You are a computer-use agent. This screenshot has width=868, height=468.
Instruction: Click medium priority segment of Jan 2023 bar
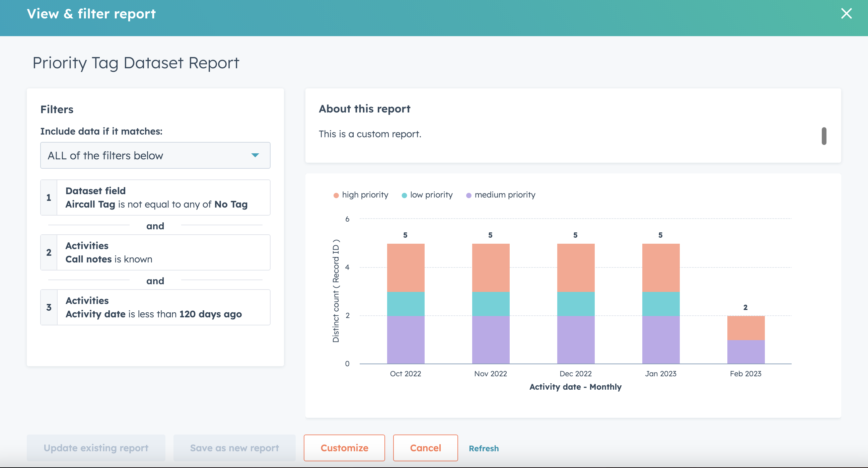(x=661, y=340)
